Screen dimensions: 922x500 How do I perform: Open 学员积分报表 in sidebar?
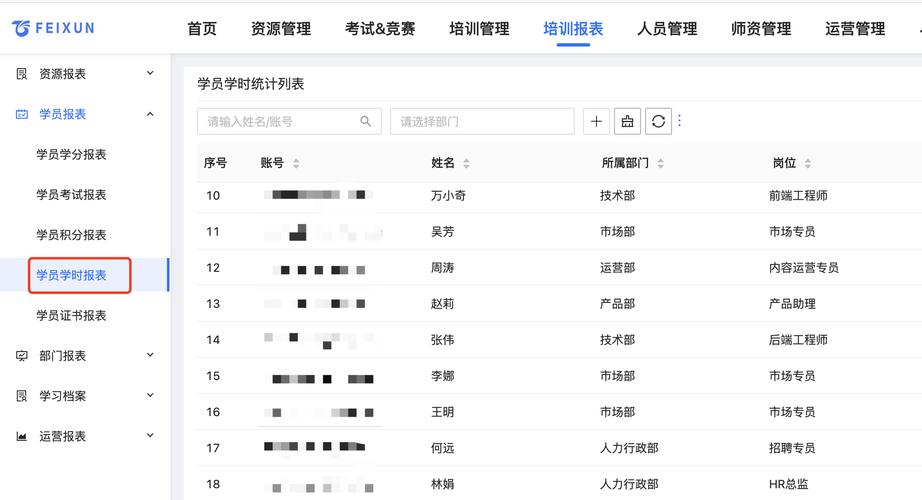point(71,235)
